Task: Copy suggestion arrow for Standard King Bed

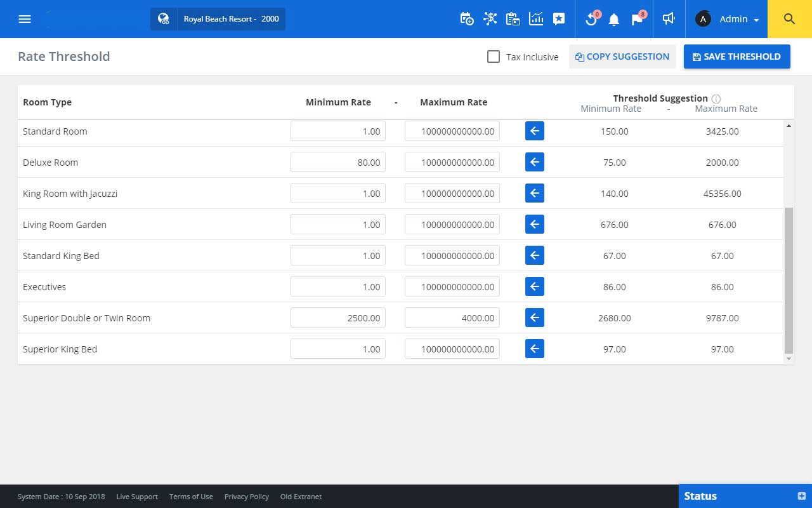Action: point(535,255)
